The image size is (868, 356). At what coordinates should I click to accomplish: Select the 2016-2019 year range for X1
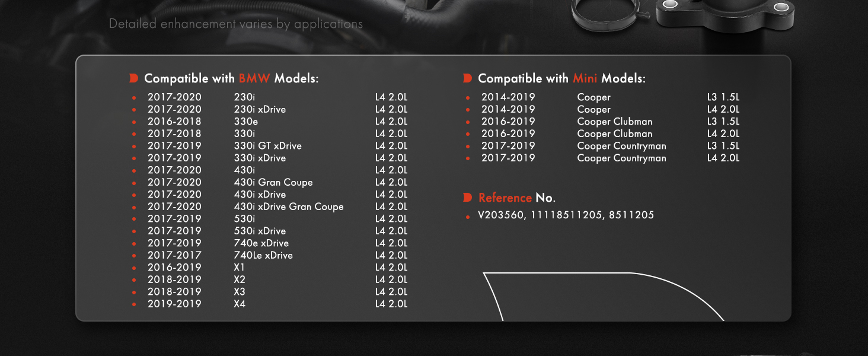point(174,268)
